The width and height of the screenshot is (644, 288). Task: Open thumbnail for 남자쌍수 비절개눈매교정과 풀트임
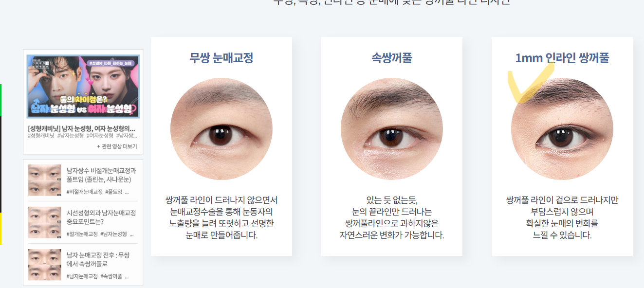[44, 180]
